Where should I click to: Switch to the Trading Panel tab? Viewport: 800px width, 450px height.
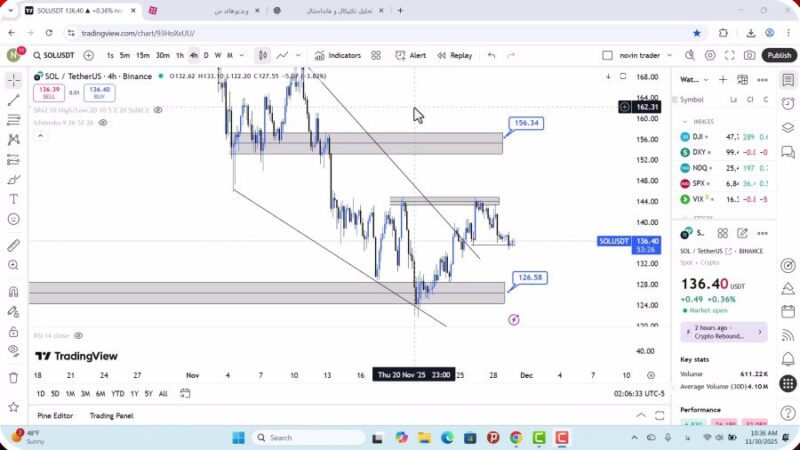point(111,415)
